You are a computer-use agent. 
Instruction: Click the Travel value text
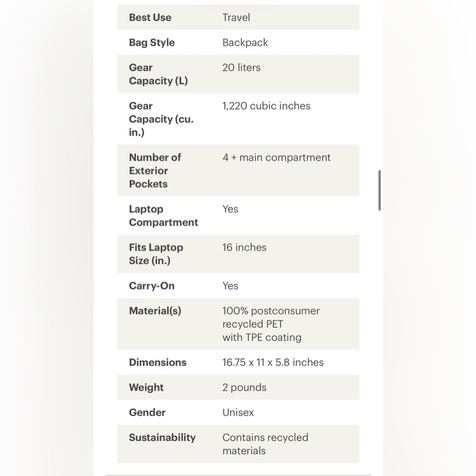[x=236, y=18]
